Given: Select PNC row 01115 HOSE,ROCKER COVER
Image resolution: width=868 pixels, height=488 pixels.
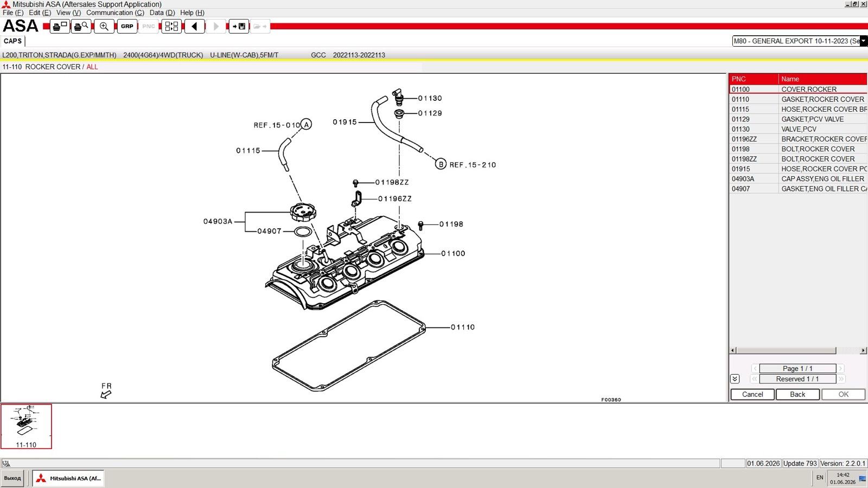Looking at the screenshot, I should [x=797, y=109].
